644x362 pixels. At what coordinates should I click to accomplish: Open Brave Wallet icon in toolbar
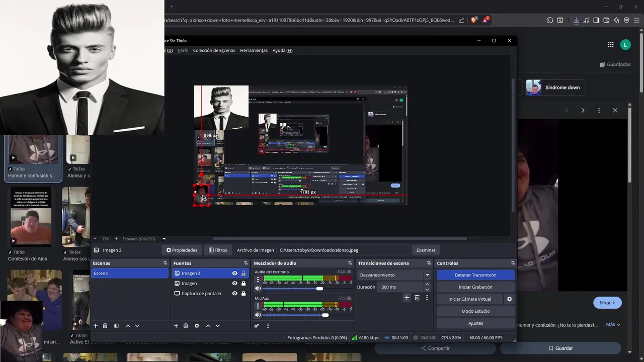pos(606,20)
